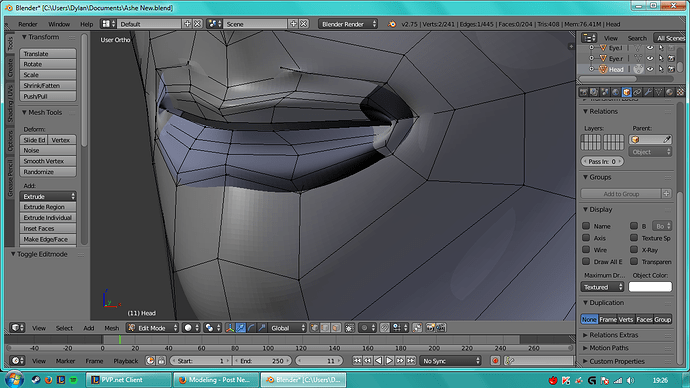Open the Render menu in info header

[28, 24]
